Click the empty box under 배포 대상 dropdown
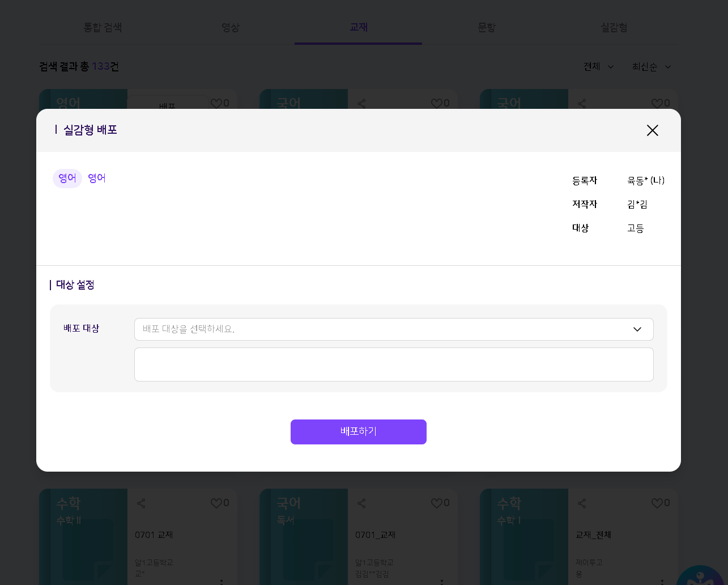728x585 pixels. [394, 364]
